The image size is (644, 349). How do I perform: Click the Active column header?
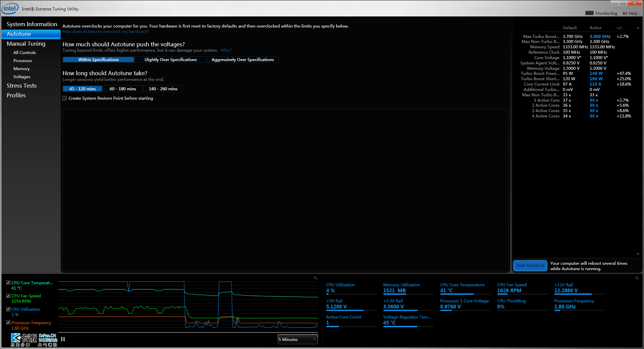click(x=595, y=28)
